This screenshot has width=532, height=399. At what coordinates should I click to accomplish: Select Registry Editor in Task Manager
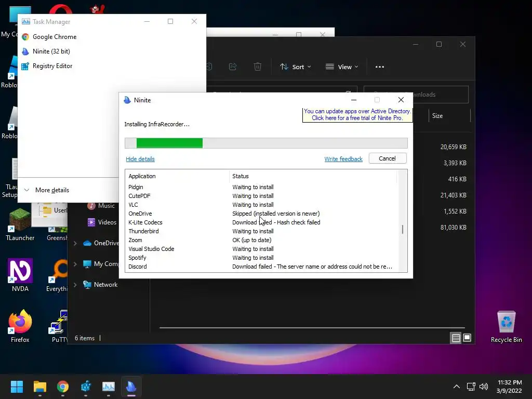coord(52,66)
